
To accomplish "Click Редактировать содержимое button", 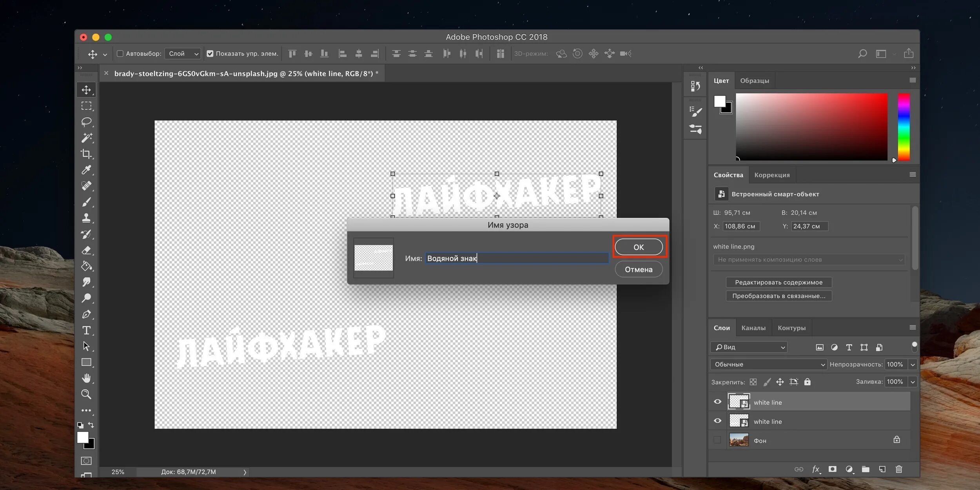I will (779, 282).
